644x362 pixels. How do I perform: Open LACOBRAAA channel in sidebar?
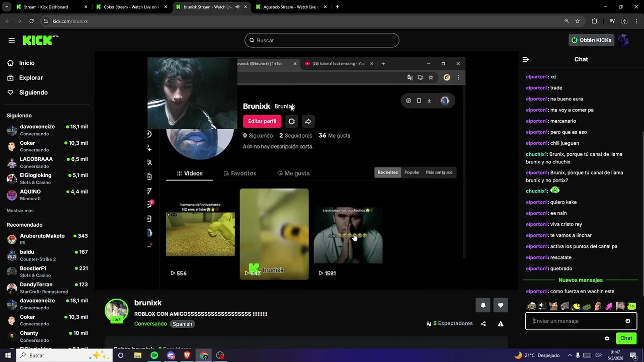[x=47, y=162]
